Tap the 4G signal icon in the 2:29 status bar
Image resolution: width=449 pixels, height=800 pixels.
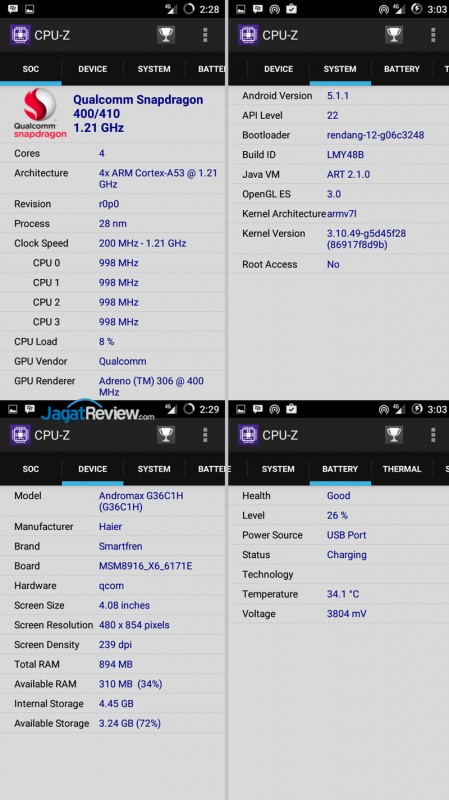[x=171, y=409]
